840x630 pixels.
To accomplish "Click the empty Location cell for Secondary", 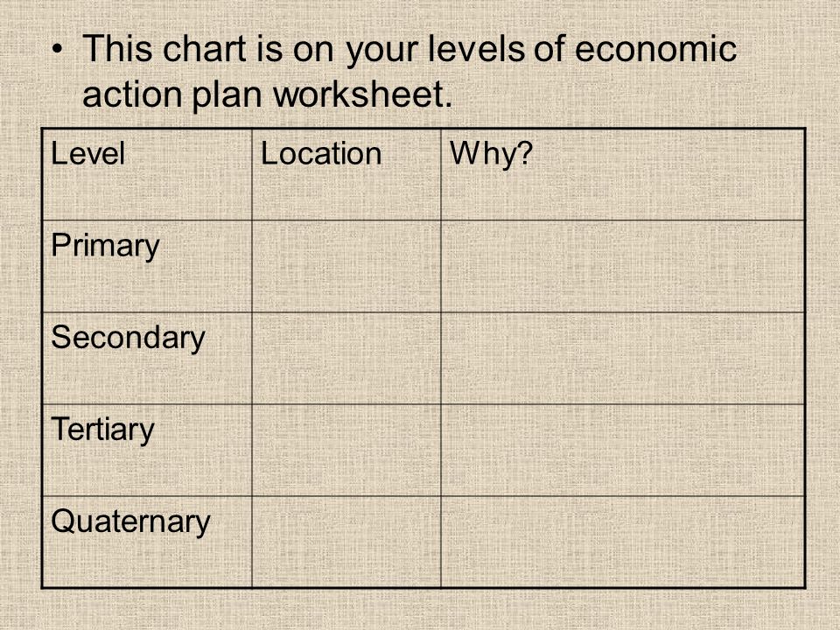I will (x=346, y=359).
